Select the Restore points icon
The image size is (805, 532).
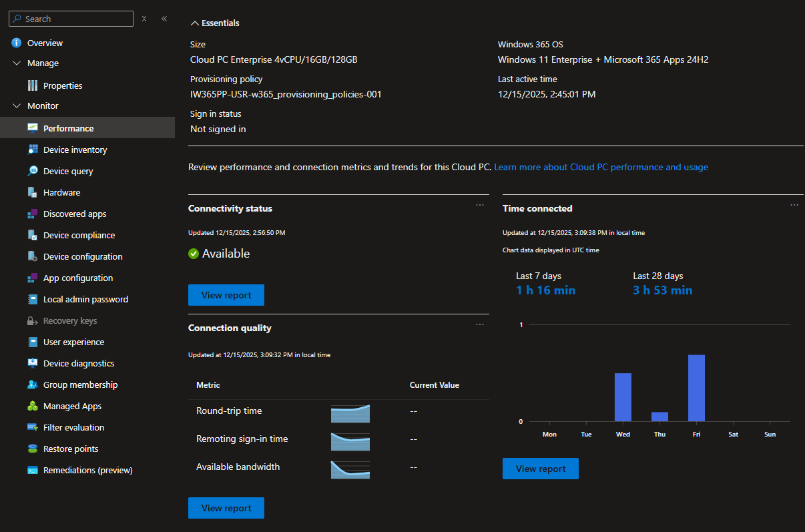pyautogui.click(x=33, y=449)
